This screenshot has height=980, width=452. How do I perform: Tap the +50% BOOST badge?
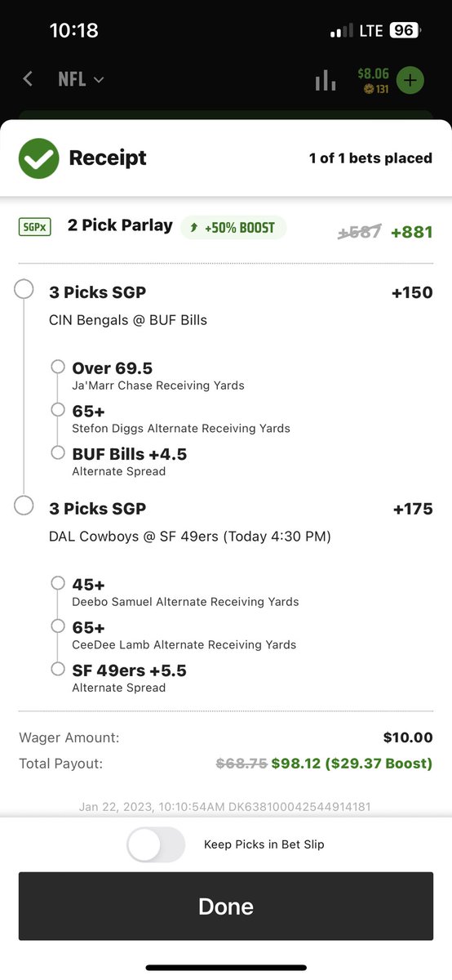(x=233, y=227)
